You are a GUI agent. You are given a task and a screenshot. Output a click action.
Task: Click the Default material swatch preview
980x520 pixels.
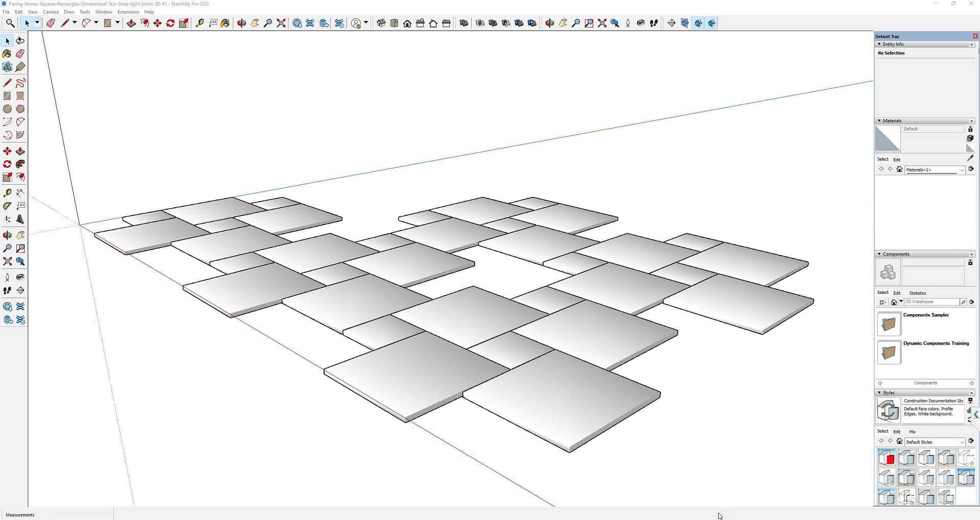888,138
